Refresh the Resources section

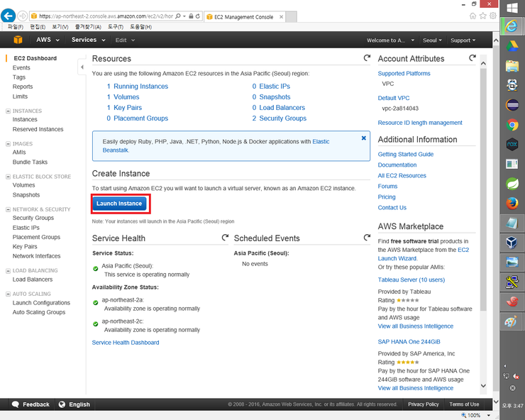367,58
